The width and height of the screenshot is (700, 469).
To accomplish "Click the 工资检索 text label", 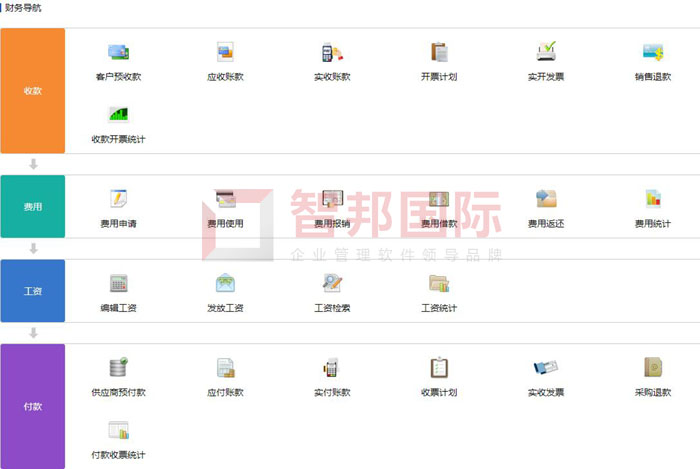I will pyautogui.click(x=332, y=308).
